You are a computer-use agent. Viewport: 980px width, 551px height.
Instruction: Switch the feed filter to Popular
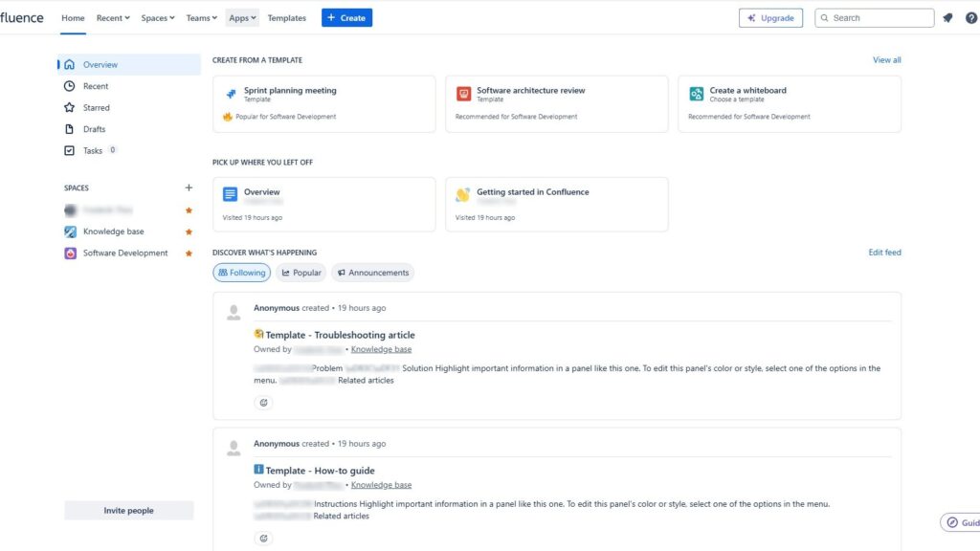[x=301, y=272]
